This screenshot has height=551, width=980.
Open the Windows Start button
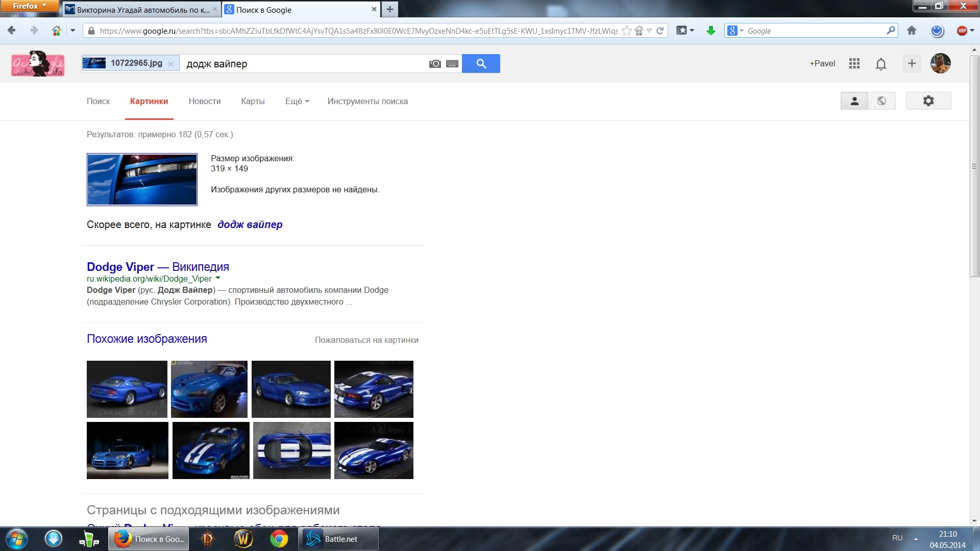[16, 539]
